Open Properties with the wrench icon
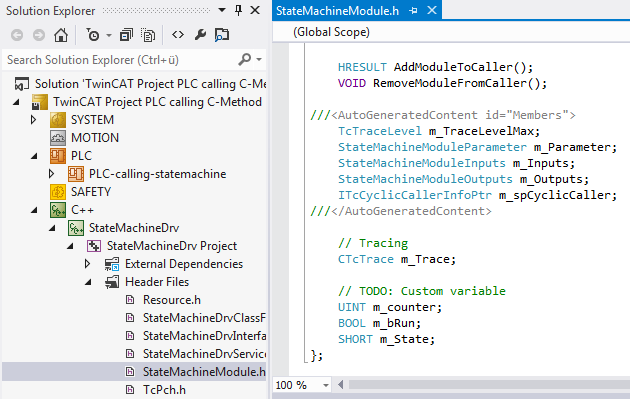Image resolution: width=630 pixels, height=399 pixels. (x=200, y=35)
